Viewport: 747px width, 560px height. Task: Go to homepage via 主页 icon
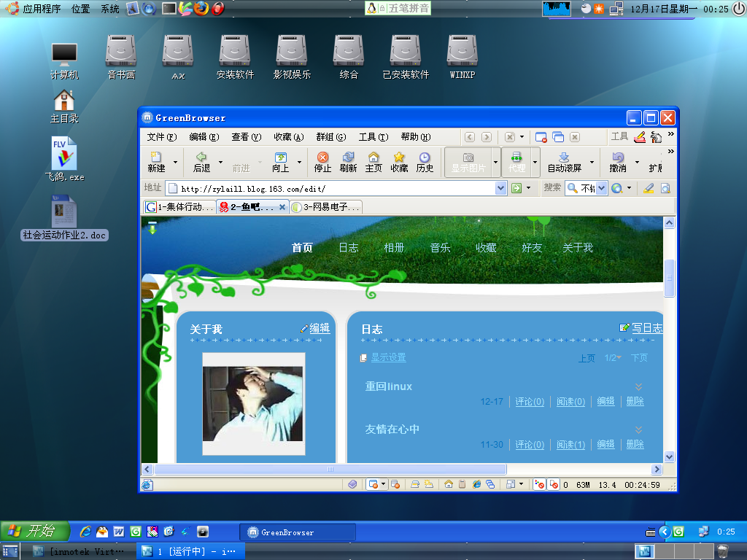[373, 163]
